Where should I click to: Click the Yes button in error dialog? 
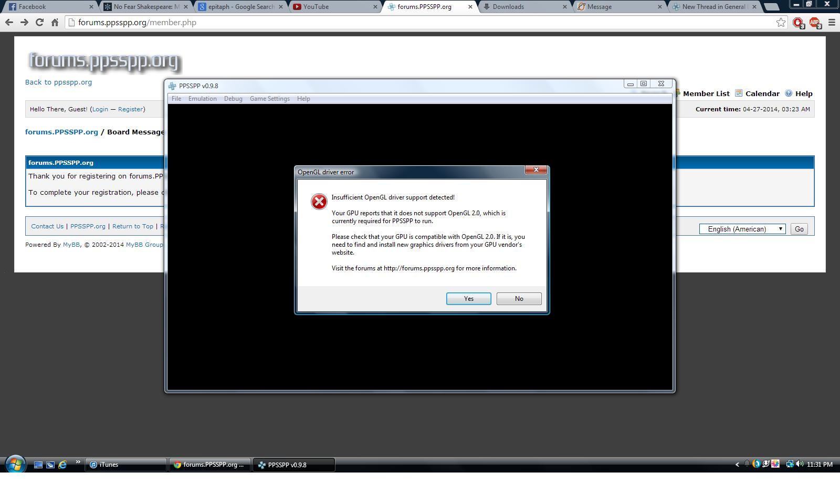pos(468,299)
